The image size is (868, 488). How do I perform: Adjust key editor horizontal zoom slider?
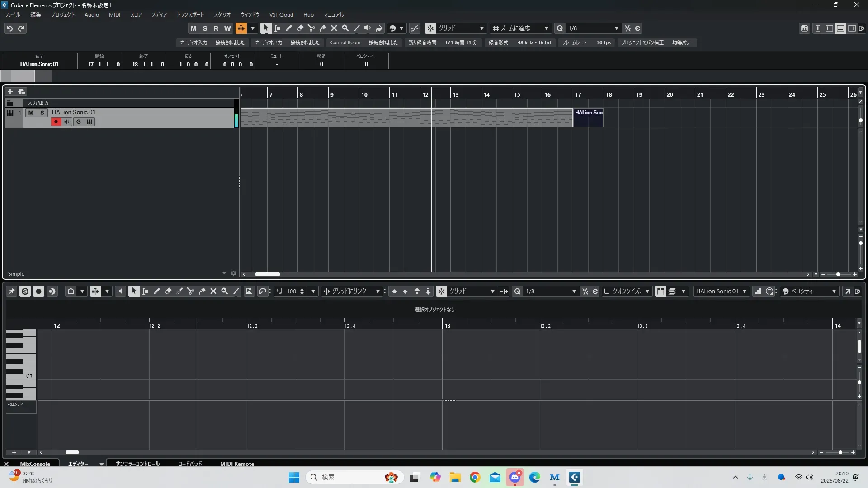840,452
